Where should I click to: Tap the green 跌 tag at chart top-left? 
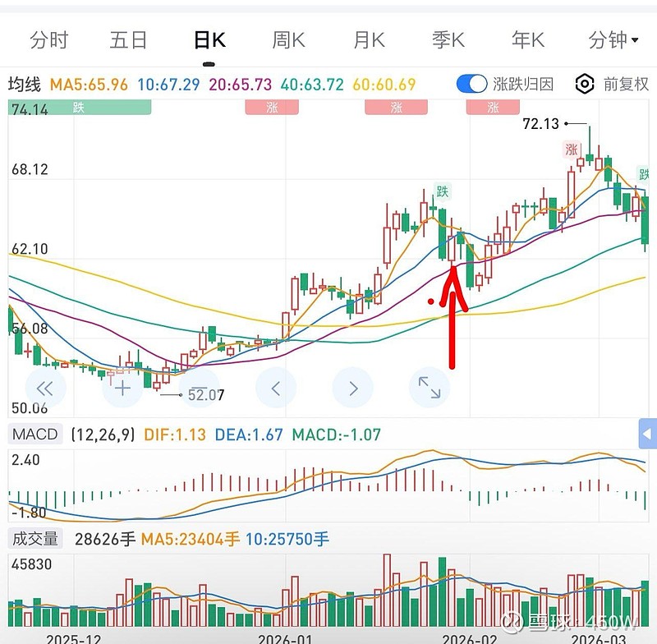(79, 107)
